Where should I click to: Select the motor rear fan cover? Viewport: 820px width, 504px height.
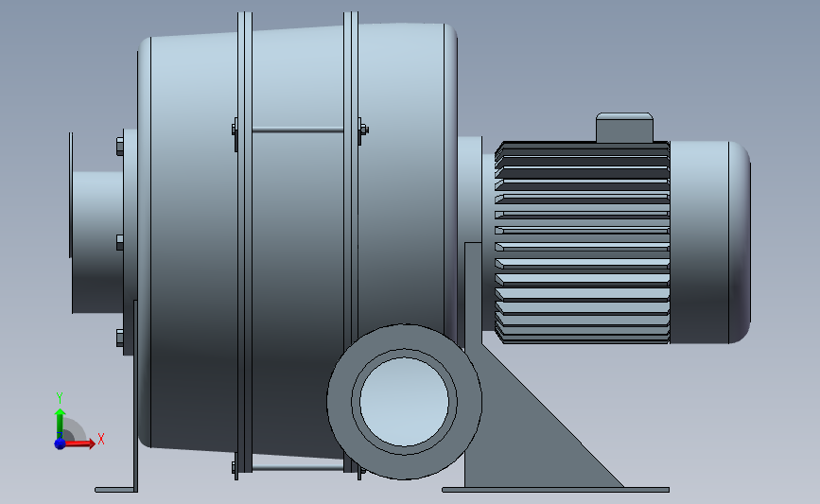coord(709,242)
